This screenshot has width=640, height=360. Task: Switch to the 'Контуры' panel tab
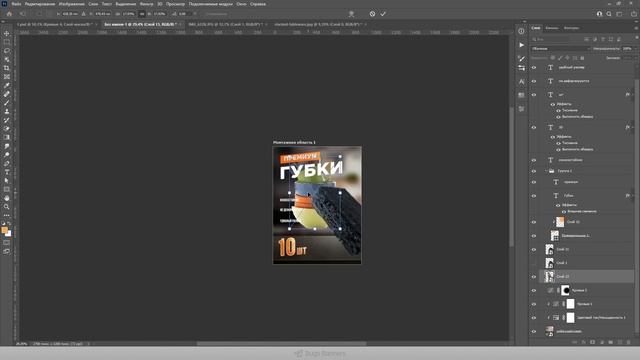pyautogui.click(x=571, y=28)
